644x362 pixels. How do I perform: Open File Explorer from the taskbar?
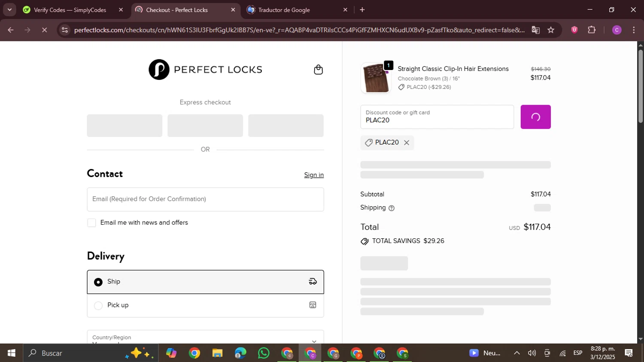click(x=217, y=353)
